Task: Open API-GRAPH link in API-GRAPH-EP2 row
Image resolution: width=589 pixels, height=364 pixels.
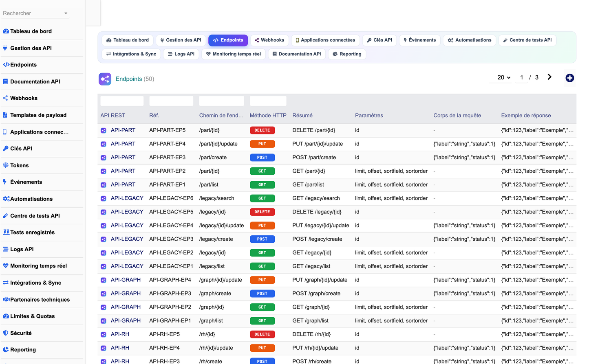Action: pos(126,307)
